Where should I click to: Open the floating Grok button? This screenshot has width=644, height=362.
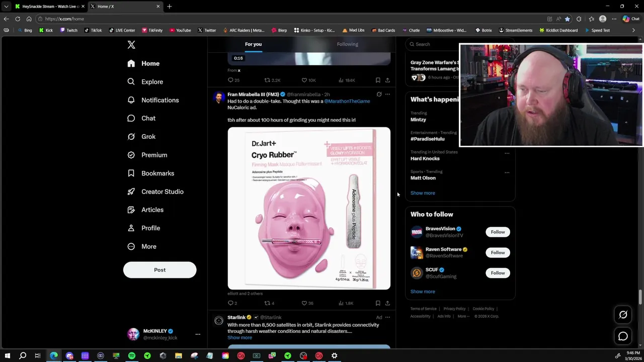pyautogui.click(x=623, y=315)
